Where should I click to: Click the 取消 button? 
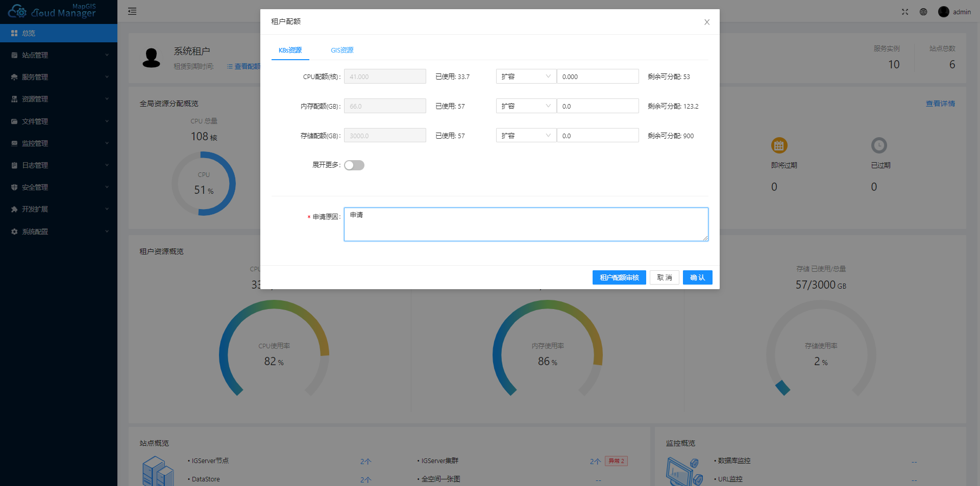[x=665, y=277]
